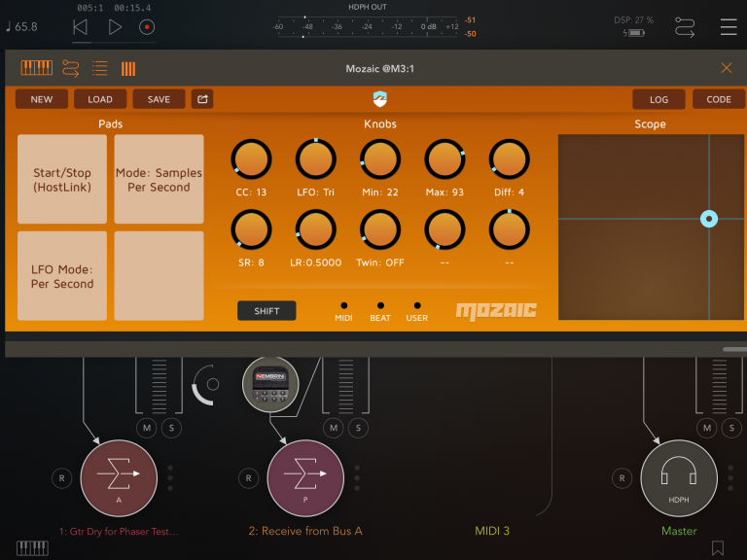Image resolution: width=747 pixels, height=560 pixels.
Task: Open the on-screen keyboard icon at bottom left
Action: click(x=32, y=548)
